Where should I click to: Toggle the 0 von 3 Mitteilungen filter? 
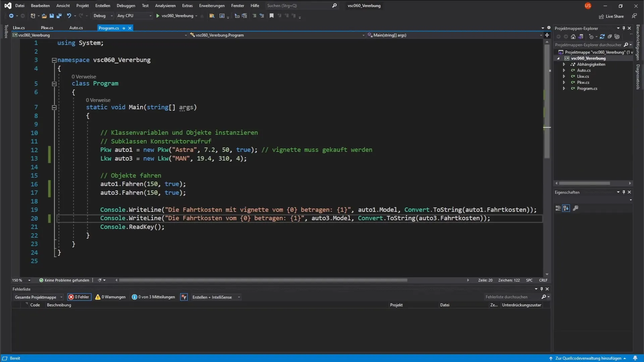point(154,297)
